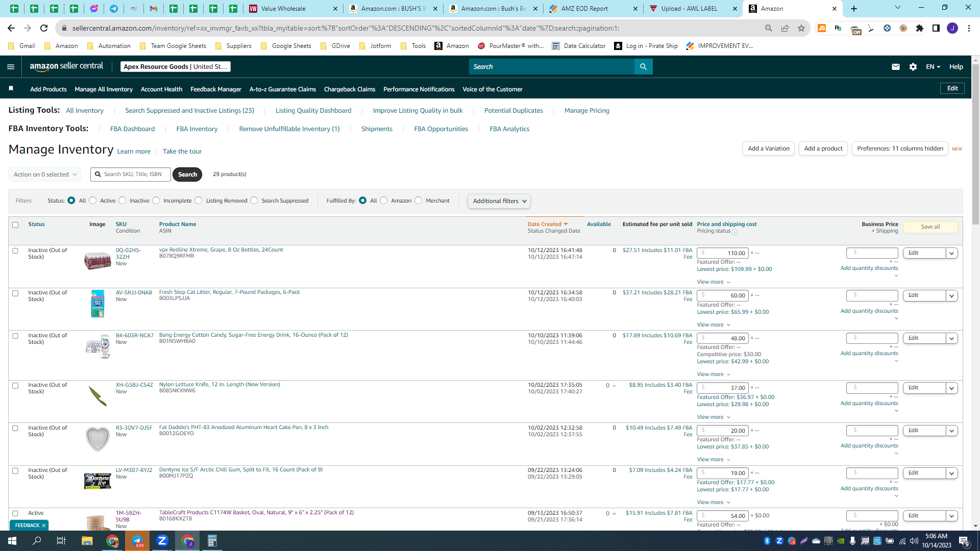Screen dimensions: 980x551
Task: Click the Search SKU, Title, ISBN field
Action: pos(131,174)
